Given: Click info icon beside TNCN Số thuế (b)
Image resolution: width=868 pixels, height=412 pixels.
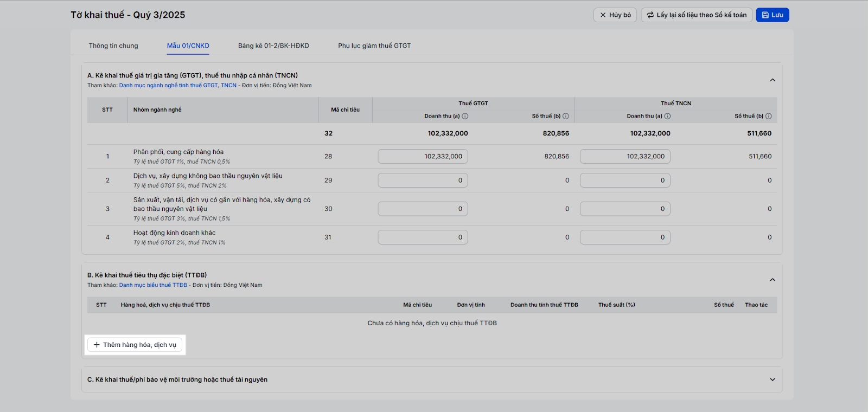Looking at the screenshot, I should tap(769, 116).
